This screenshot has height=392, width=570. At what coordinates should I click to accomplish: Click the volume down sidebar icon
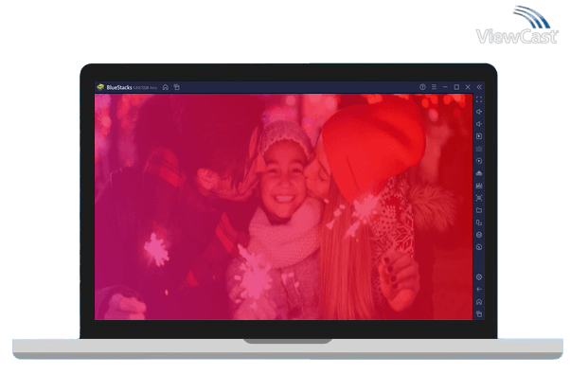(479, 124)
